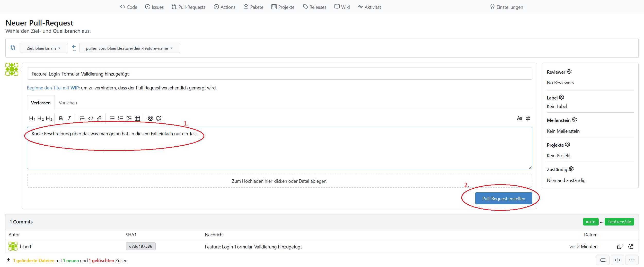The width and height of the screenshot is (644, 267).
Task: Insert inline code with the code icon
Action: click(91, 118)
